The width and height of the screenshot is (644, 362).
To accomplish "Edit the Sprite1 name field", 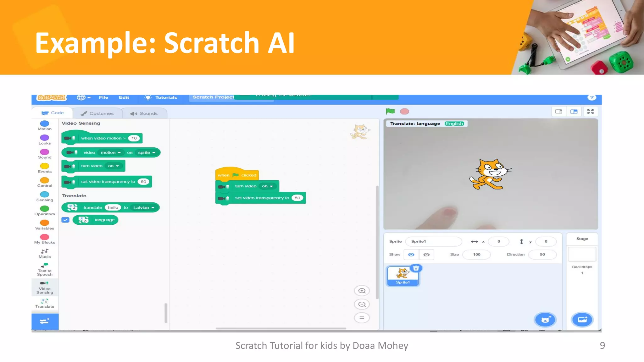I will tap(434, 241).
